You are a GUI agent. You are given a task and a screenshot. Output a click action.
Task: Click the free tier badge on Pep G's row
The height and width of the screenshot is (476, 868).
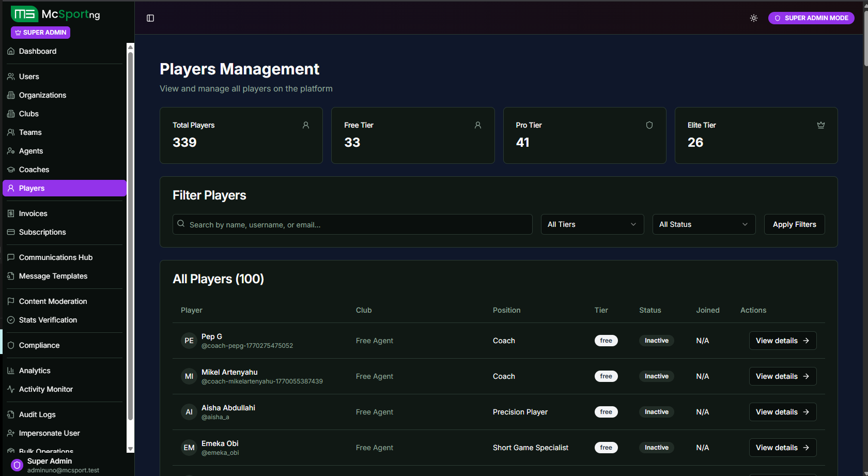pyautogui.click(x=606, y=340)
